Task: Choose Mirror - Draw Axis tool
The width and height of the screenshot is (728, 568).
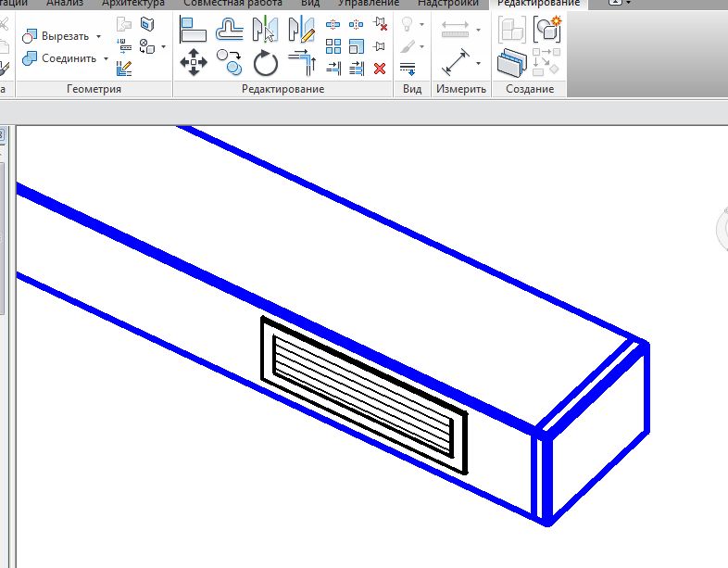Action: click(301, 30)
